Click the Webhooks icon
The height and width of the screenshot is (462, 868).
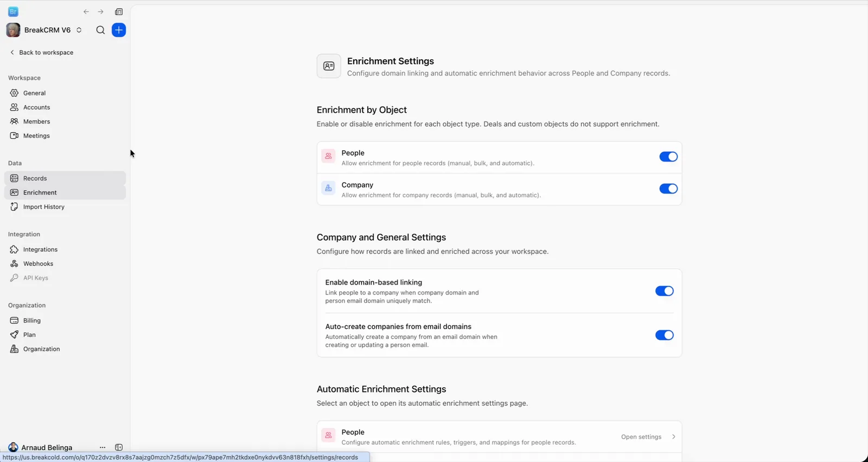14,264
